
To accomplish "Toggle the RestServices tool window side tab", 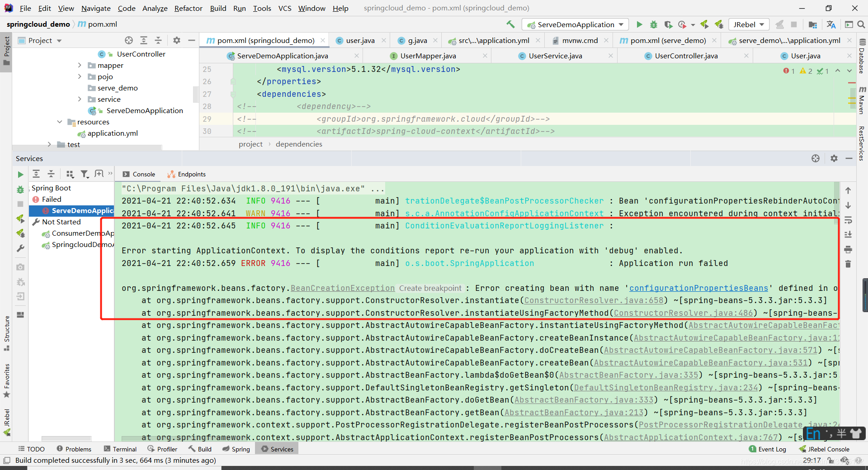I will [862, 143].
